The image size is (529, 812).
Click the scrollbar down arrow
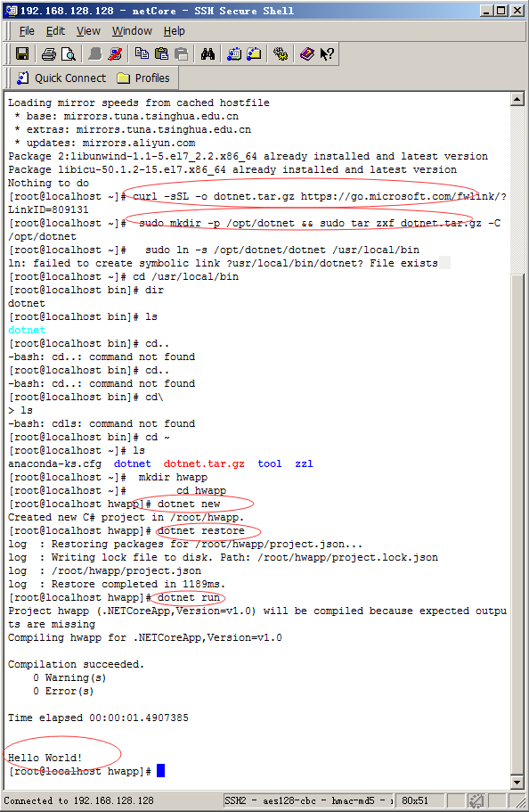[517, 782]
